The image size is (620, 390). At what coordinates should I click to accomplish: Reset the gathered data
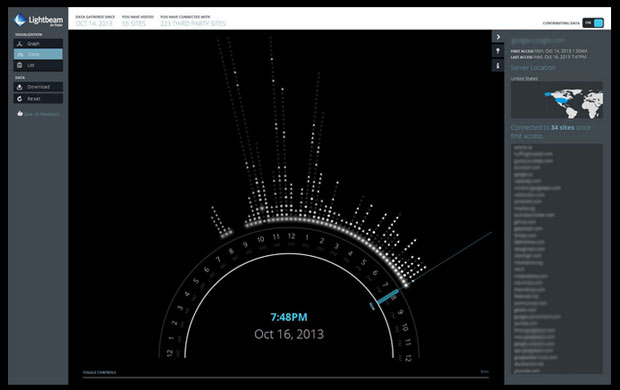[38, 98]
